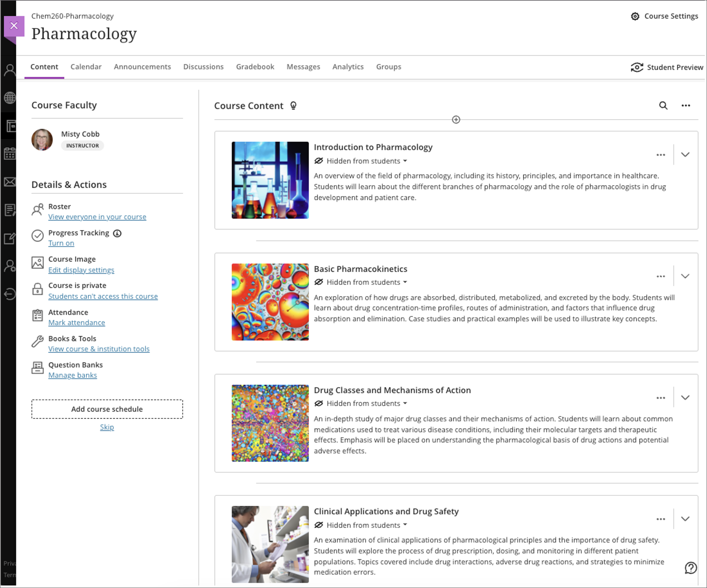
Task: Open the calendar icon in the left sidebar
Action: coord(10,154)
